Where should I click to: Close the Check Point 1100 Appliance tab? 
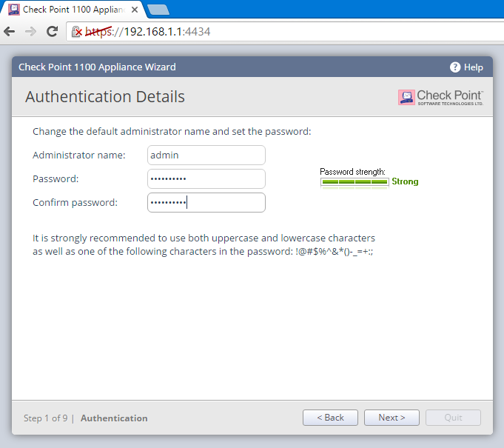[135, 10]
